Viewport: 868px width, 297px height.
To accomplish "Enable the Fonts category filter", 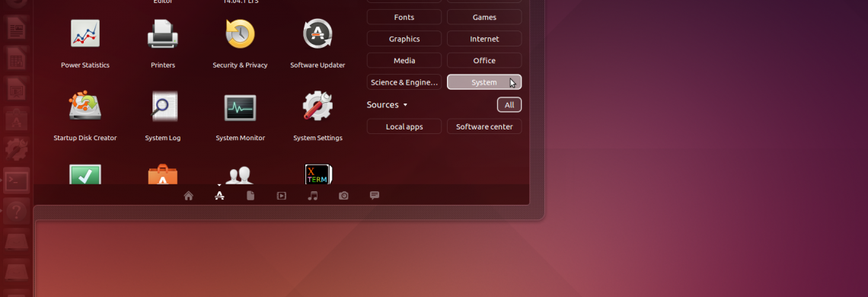I will coord(404,18).
